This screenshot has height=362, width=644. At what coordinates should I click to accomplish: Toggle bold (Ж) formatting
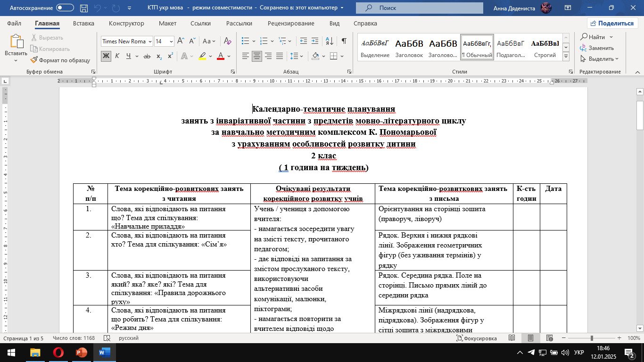(106, 56)
